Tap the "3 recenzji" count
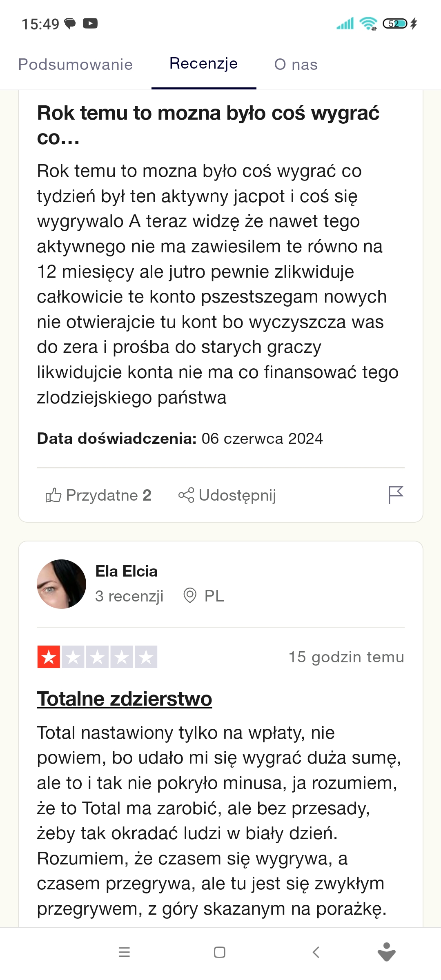 click(129, 596)
